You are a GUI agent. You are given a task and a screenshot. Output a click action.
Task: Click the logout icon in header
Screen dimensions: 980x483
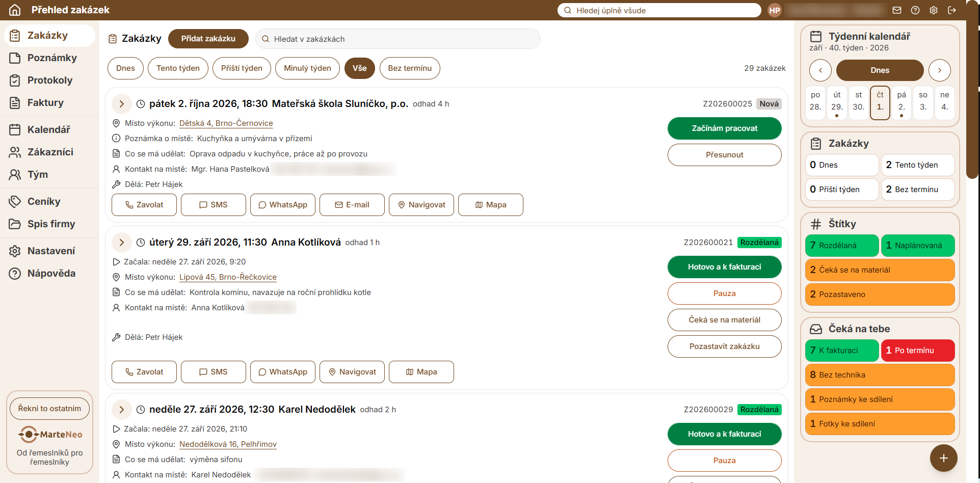(x=952, y=10)
